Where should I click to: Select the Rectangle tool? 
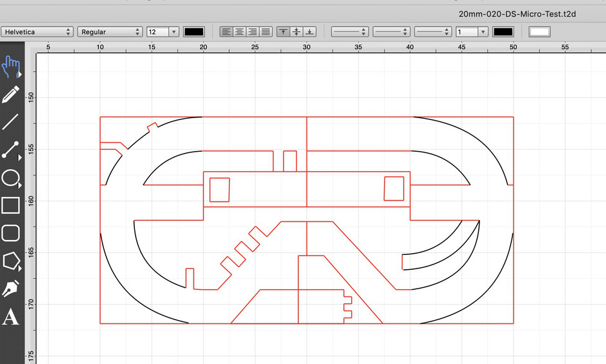pyautogui.click(x=11, y=205)
